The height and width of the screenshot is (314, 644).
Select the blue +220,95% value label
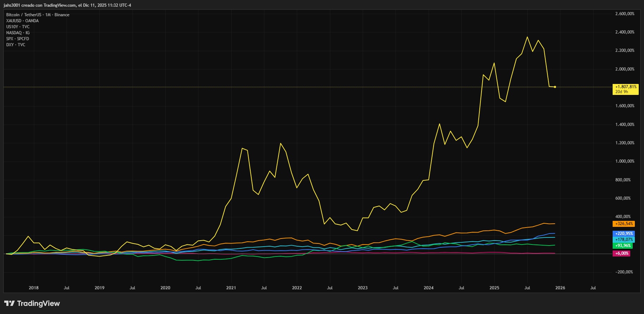click(624, 234)
